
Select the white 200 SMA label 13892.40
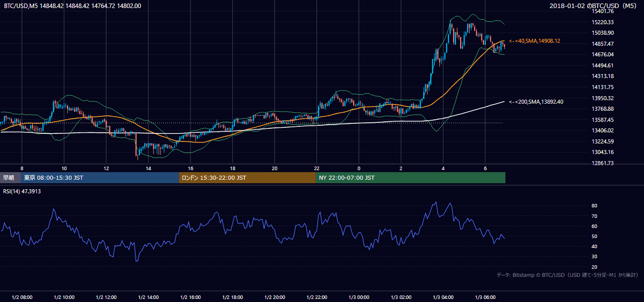536,102
